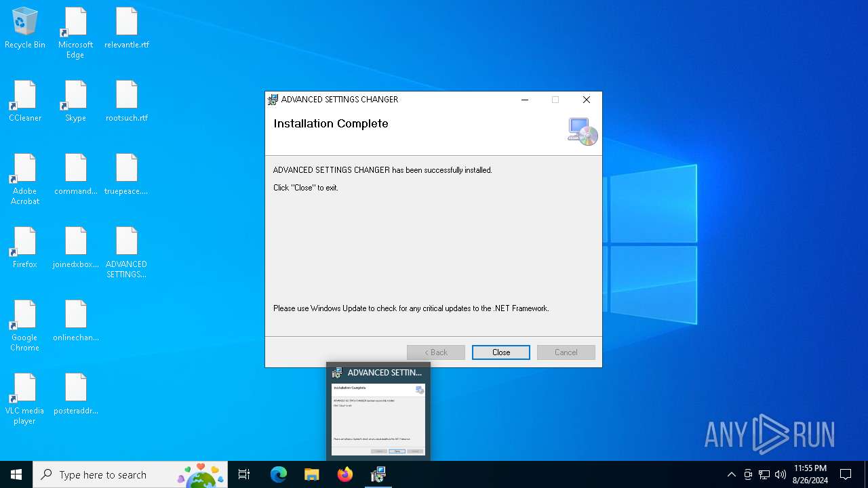
Task: Click the installer icon in the title bar
Action: (273, 100)
